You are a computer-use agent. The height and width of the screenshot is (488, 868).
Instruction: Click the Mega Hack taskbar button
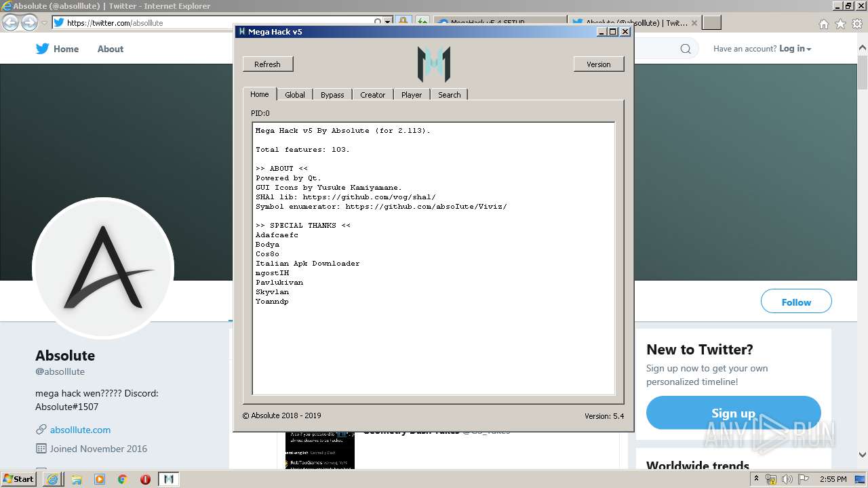pos(169,479)
